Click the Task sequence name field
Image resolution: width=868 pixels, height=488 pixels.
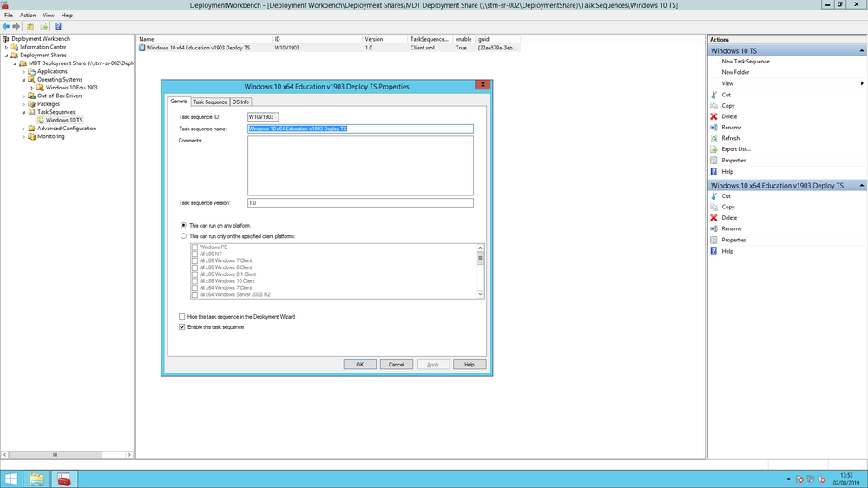tap(360, 129)
